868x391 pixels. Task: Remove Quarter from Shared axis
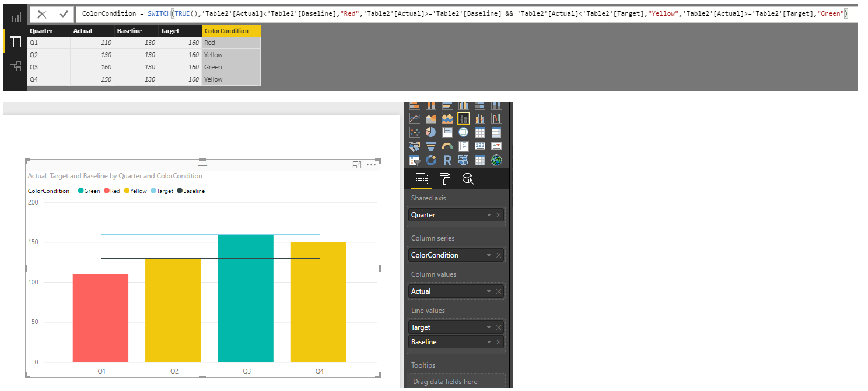(x=499, y=215)
